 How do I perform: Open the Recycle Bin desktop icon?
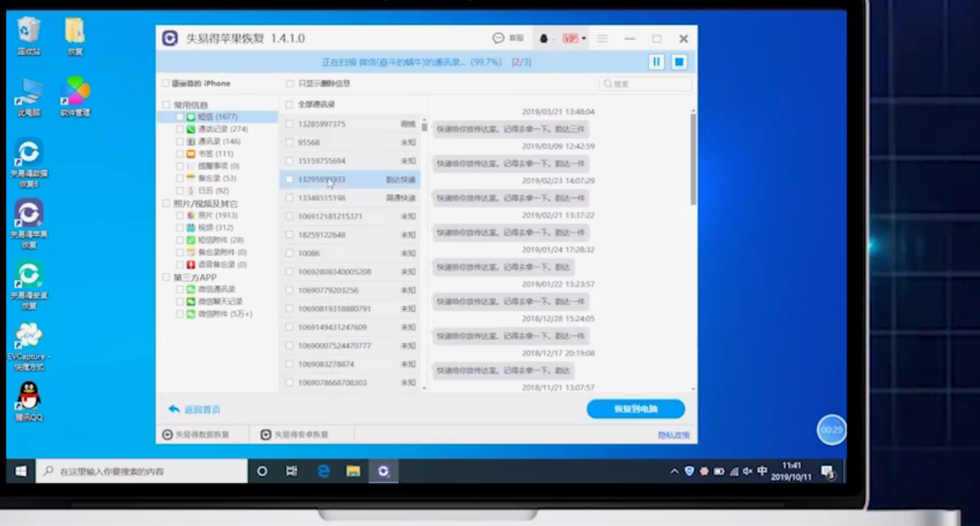(x=29, y=36)
